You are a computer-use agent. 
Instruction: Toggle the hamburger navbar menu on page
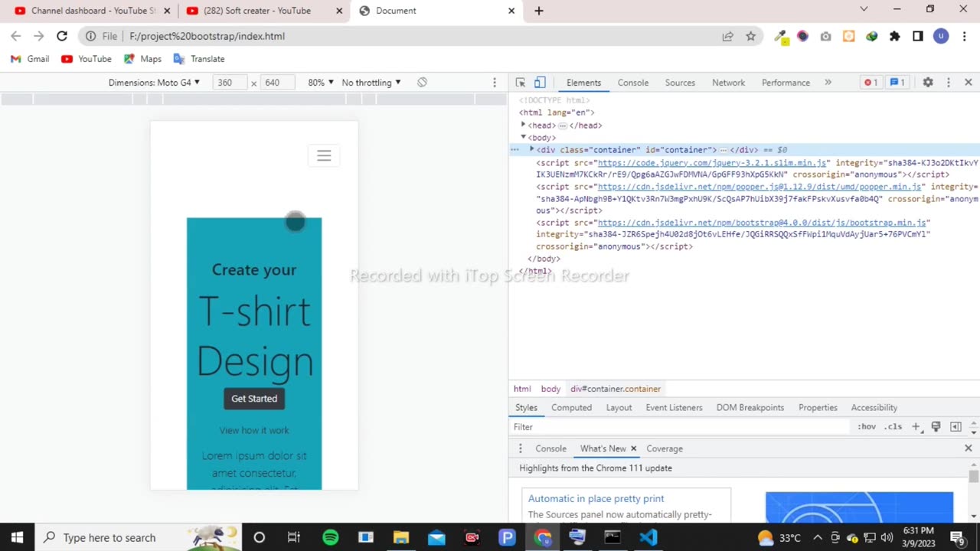click(324, 155)
